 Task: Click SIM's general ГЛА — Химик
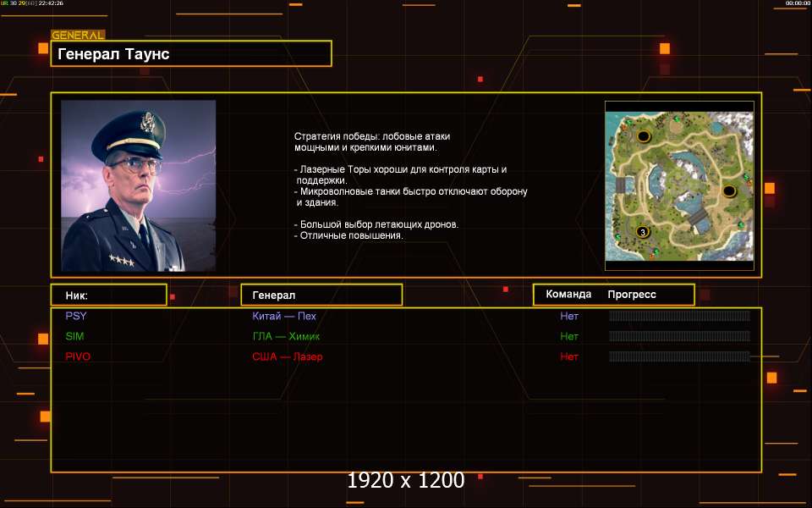click(286, 336)
